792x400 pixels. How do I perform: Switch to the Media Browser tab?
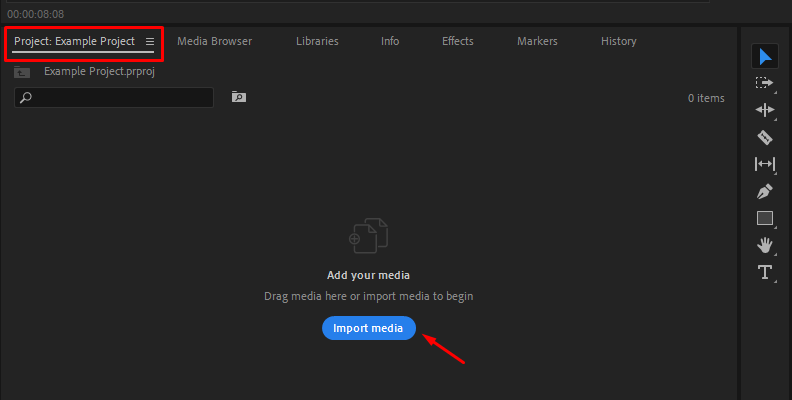[214, 41]
